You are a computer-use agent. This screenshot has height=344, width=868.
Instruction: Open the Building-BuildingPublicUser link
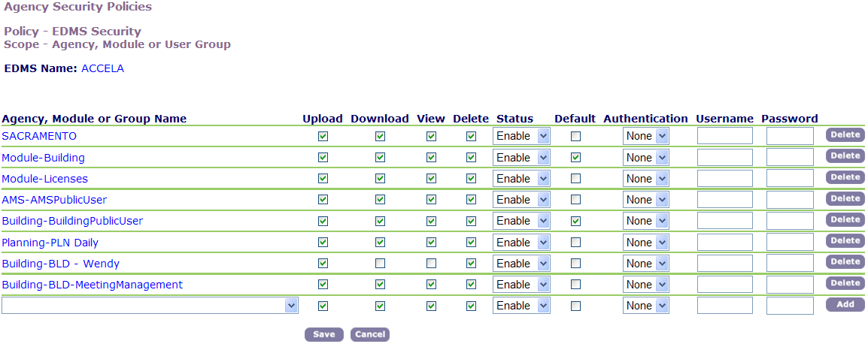point(72,221)
